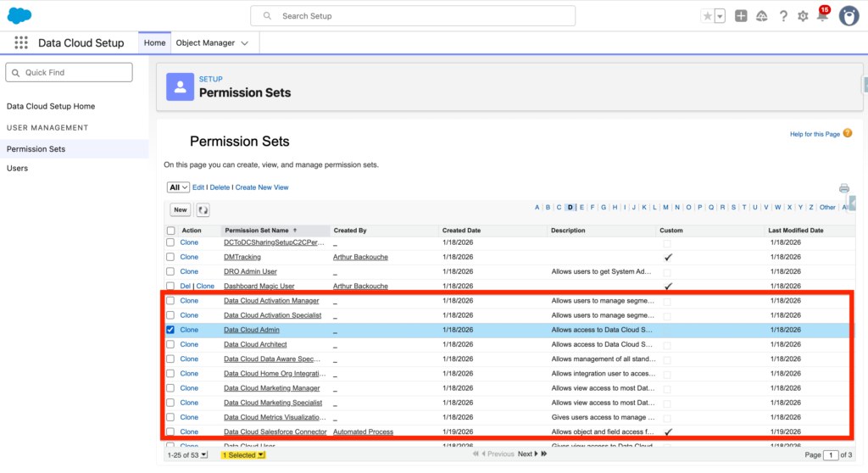Check the Data Cloud Architect row checkbox
This screenshot has height=473, width=868.
(x=171, y=345)
